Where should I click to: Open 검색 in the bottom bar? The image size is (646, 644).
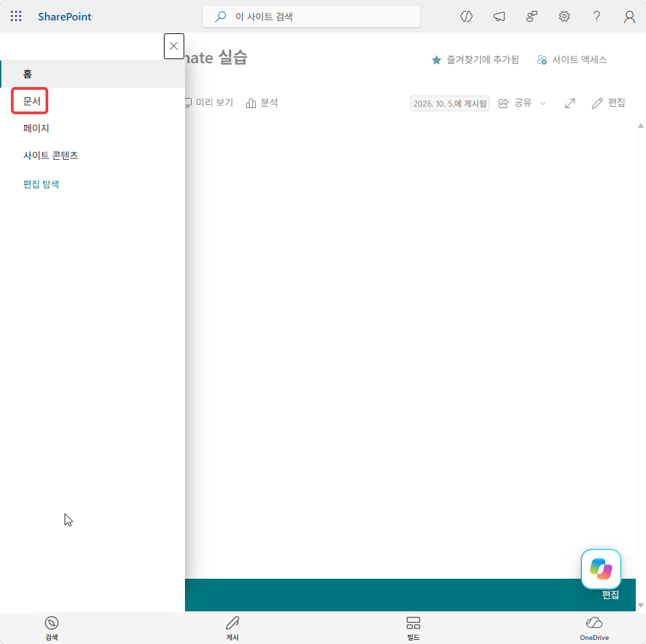[x=52, y=628]
